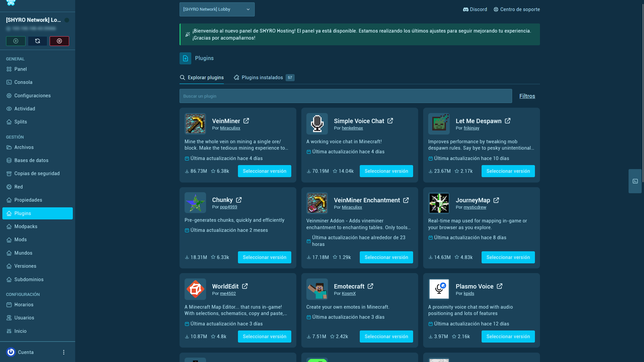Click the Simple Voice Chat microphone icon
644x362 pixels.
317,124
